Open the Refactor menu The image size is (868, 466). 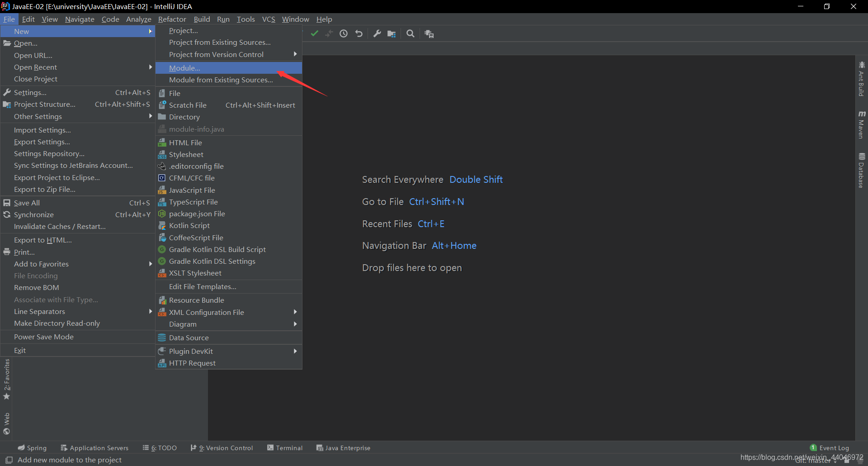click(172, 19)
